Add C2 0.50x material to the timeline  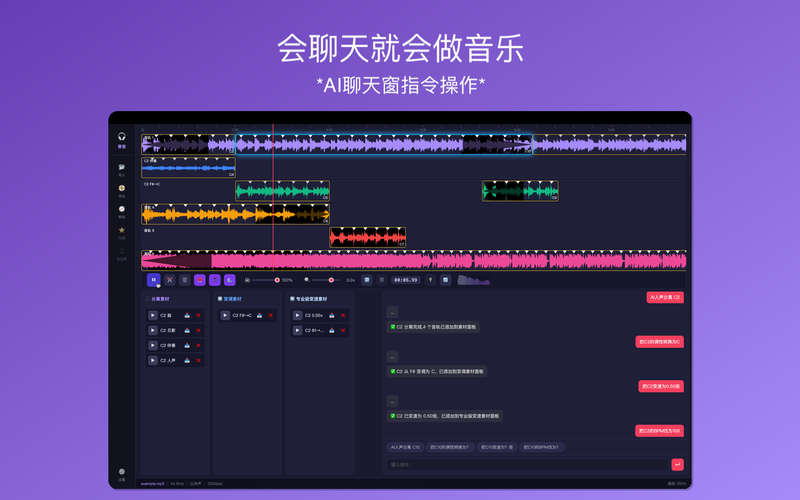click(332, 315)
